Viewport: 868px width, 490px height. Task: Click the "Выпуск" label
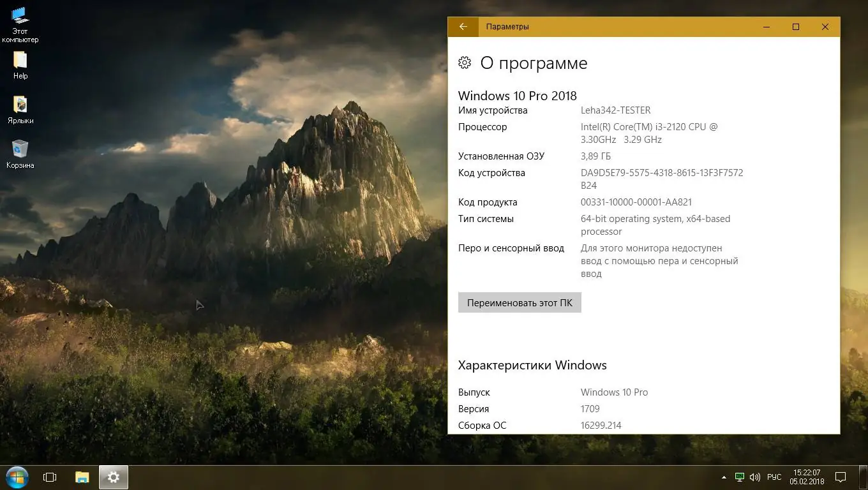click(474, 392)
